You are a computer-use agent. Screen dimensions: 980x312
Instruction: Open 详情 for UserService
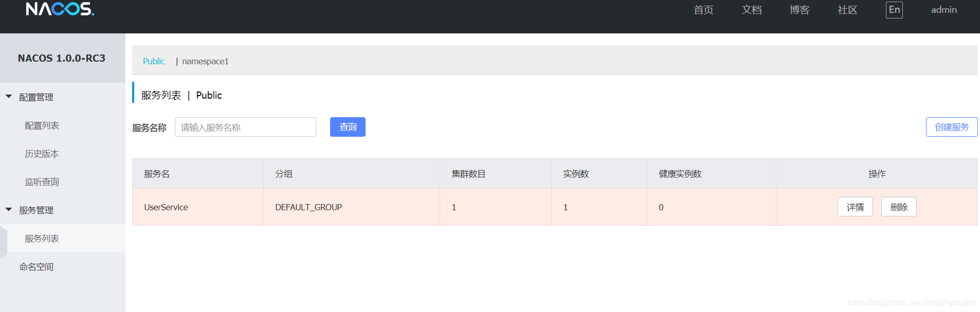855,207
